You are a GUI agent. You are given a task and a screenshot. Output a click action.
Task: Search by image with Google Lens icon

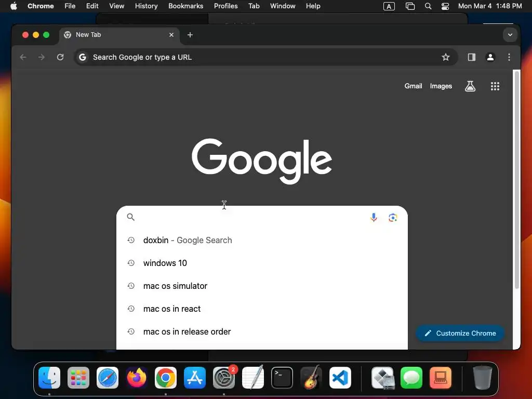(393, 218)
